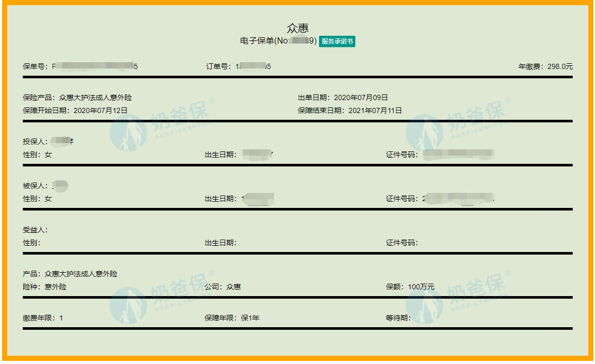Click 性别 女 under 被保人
Image resolution: width=595 pixels, height=364 pixels.
tap(37, 199)
